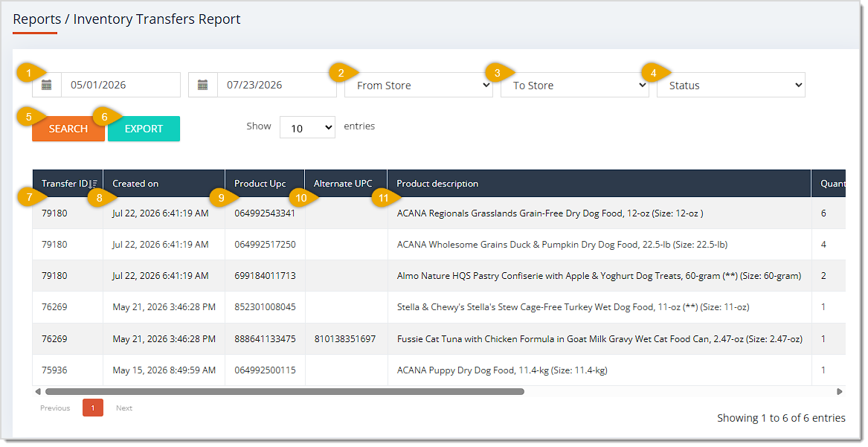Edit the start date field 05/01/2026

pyautogui.click(x=120, y=86)
